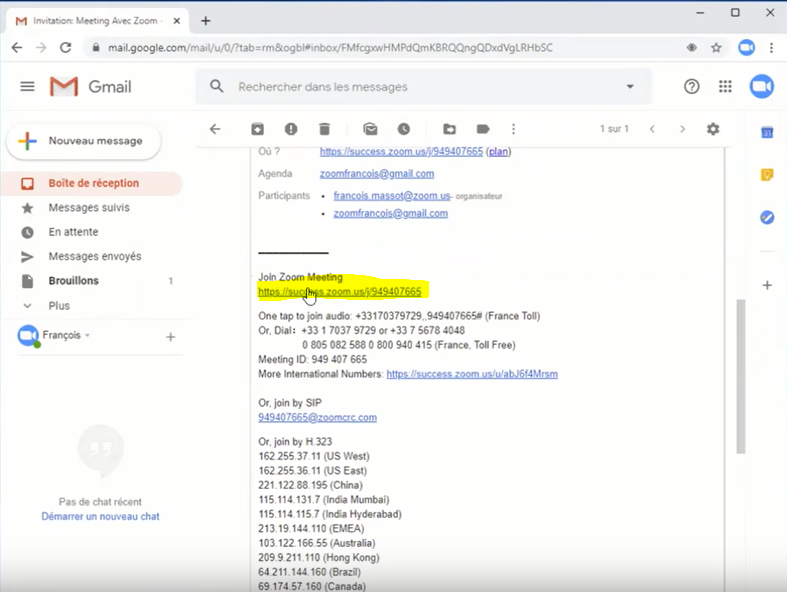Open Google Keep side panel icon
Screen dimensions: 787x592
point(766,175)
